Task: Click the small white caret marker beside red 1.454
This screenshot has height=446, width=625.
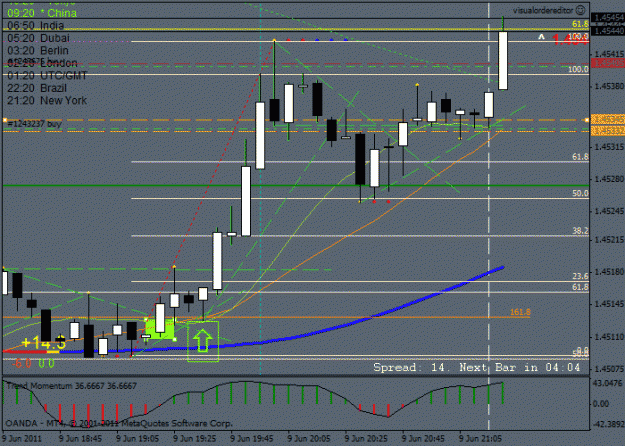Action: click(x=541, y=37)
